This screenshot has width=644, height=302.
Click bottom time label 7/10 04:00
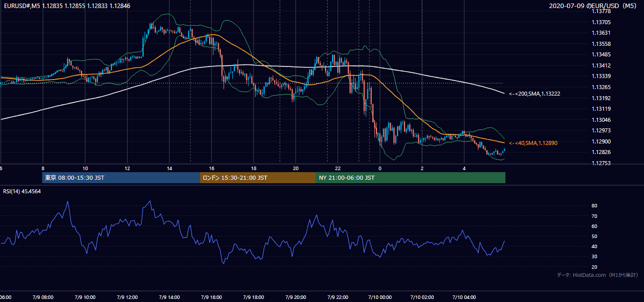464,297
